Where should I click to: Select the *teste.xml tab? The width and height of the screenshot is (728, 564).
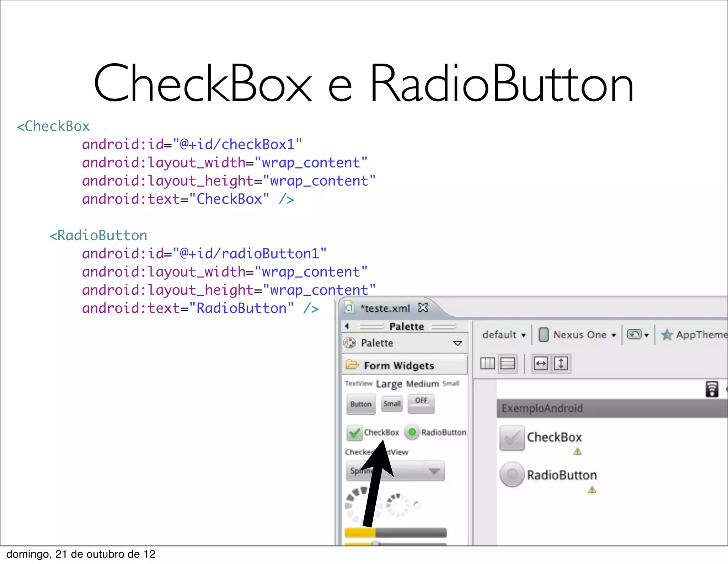tap(385, 308)
